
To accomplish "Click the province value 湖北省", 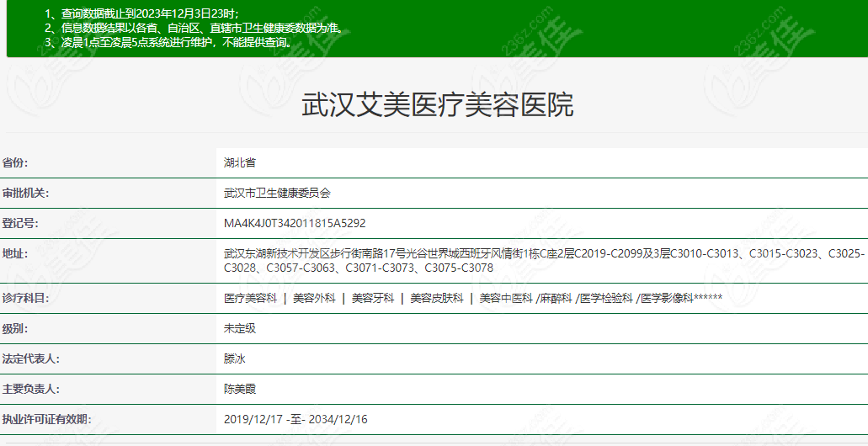I will coord(240,162).
